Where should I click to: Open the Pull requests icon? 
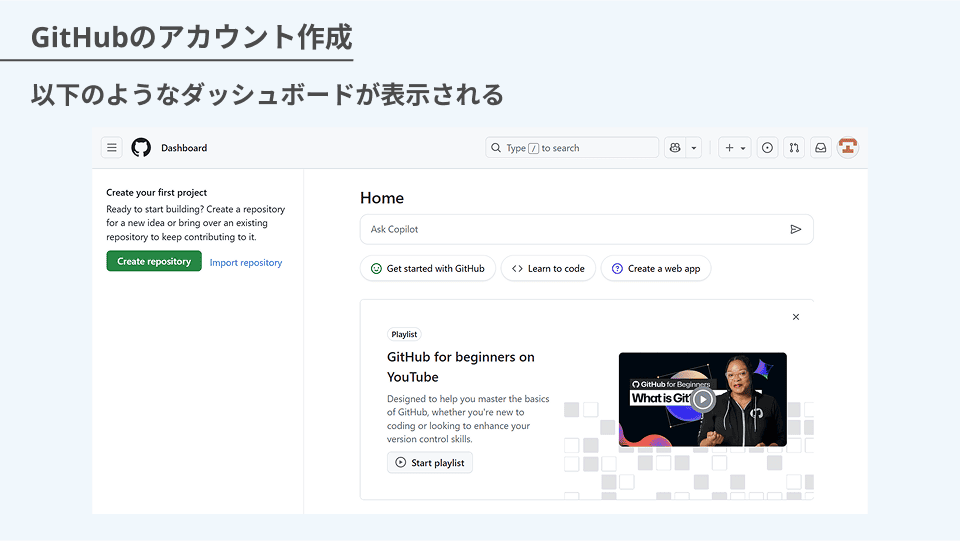pyautogui.click(x=794, y=147)
